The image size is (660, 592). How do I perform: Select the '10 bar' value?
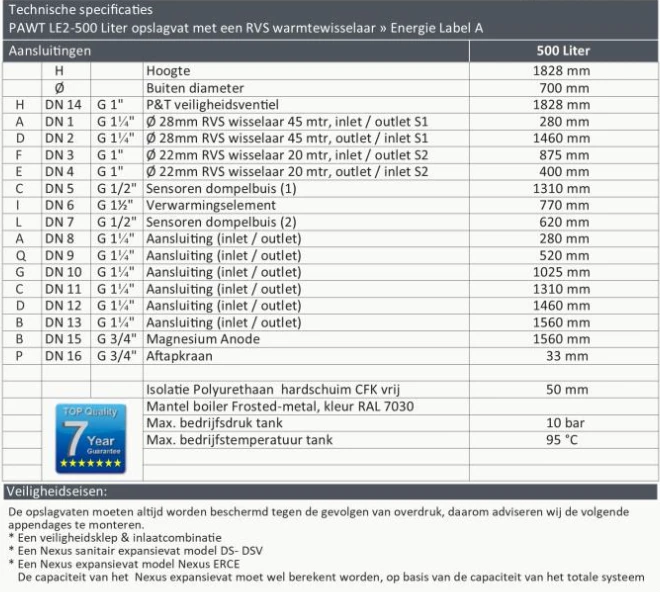(x=565, y=423)
